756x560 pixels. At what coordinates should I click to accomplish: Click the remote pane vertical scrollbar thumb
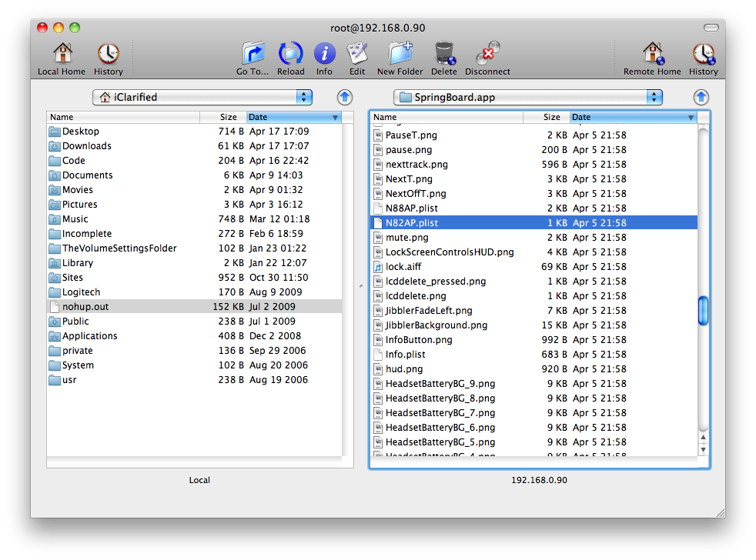[703, 311]
